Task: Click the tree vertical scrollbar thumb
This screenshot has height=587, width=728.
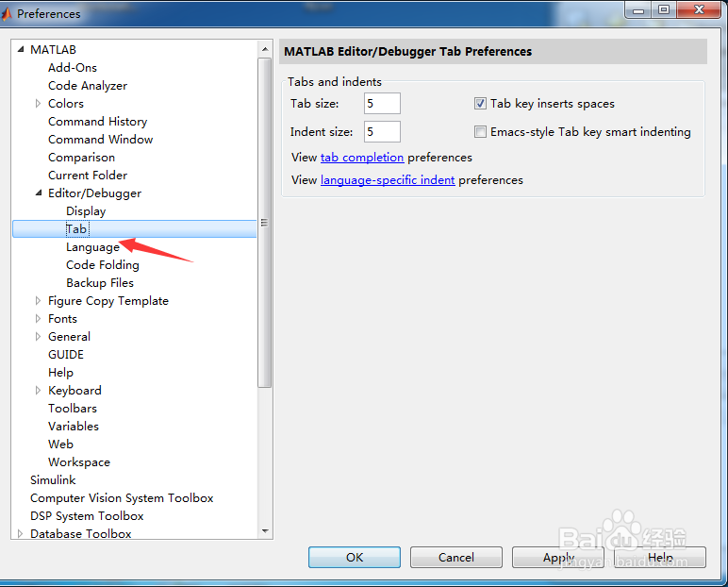Action: pyautogui.click(x=265, y=223)
